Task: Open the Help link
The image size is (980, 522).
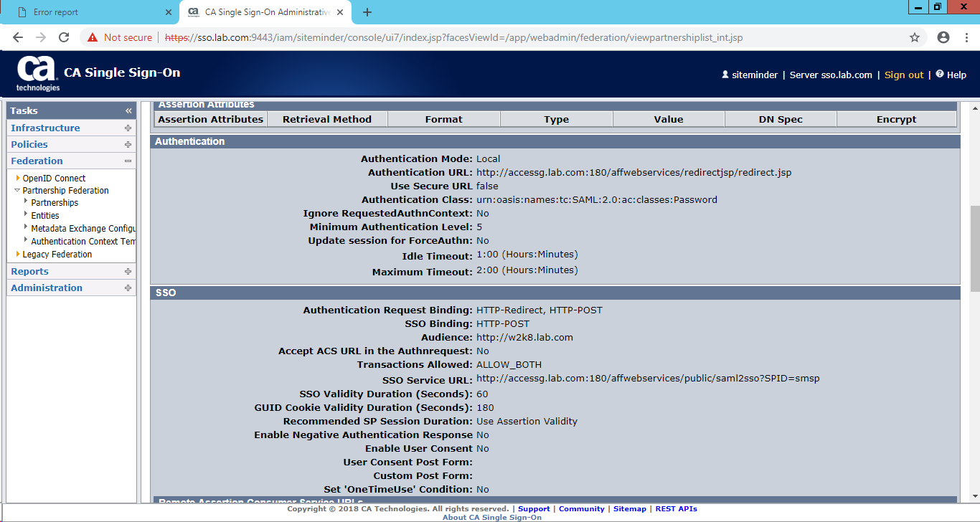Action: click(x=956, y=75)
